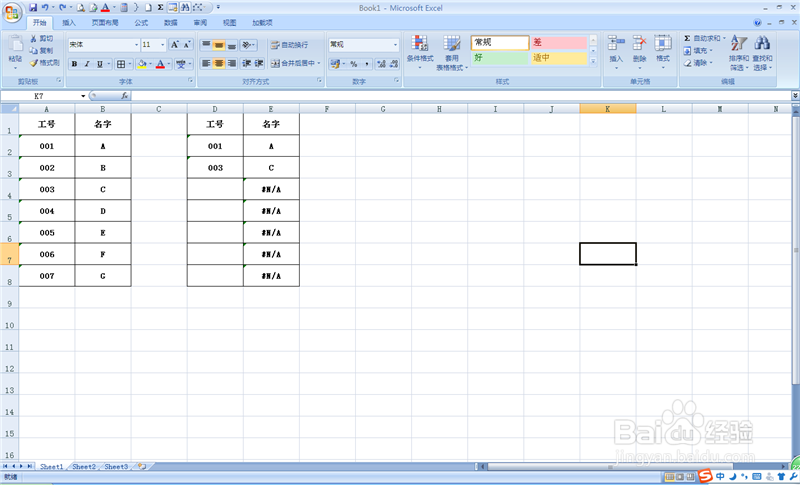Click the insert cells icon
800x485 pixels.
616,44
